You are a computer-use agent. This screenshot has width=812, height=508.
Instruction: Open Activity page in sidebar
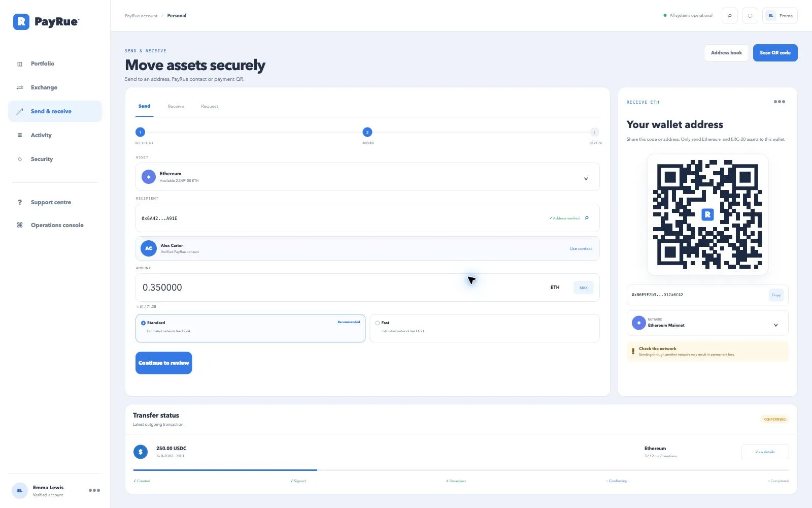tap(55, 135)
